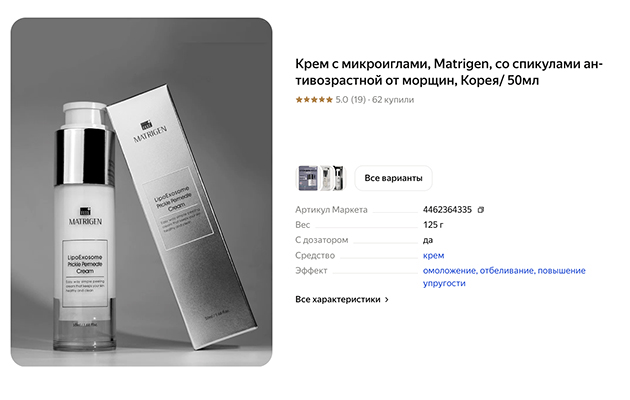Click the Эффект characteristic label
The width and height of the screenshot is (630, 400).
(x=311, y=271)
